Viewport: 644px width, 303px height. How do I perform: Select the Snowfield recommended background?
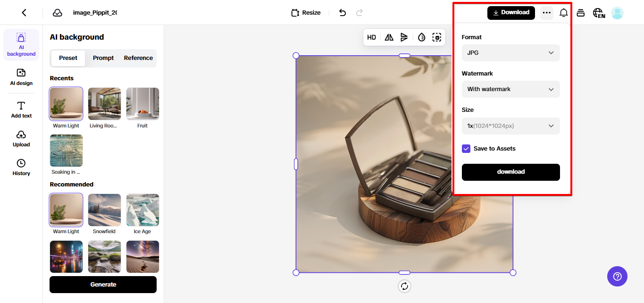coord(104,210)
